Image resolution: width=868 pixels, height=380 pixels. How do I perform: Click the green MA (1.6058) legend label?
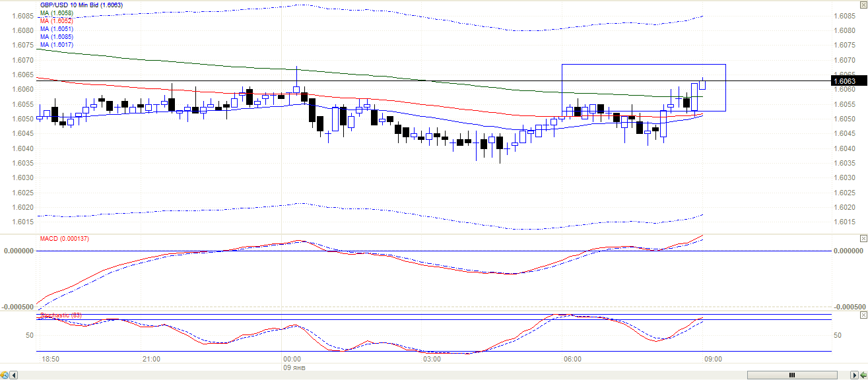[x=56, y=13]
